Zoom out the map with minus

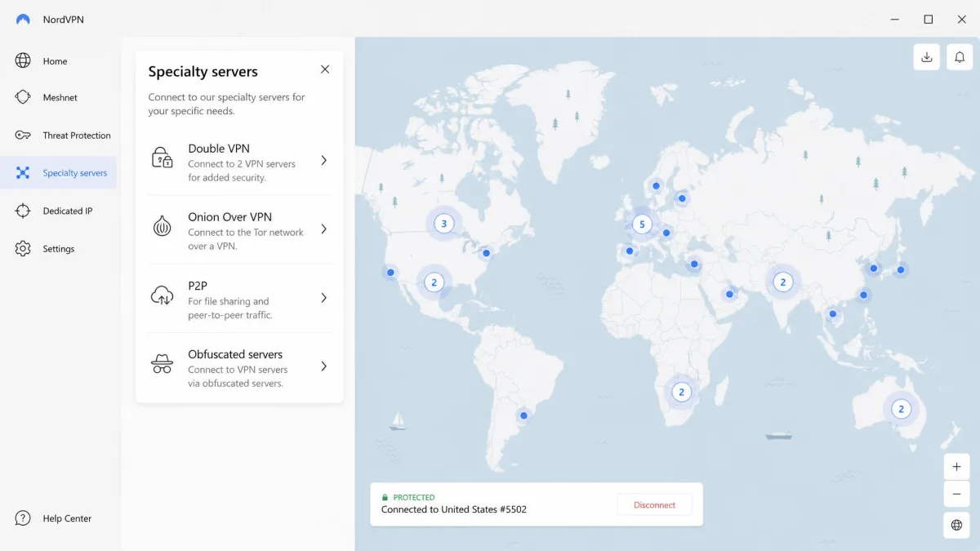click(957, 494)
